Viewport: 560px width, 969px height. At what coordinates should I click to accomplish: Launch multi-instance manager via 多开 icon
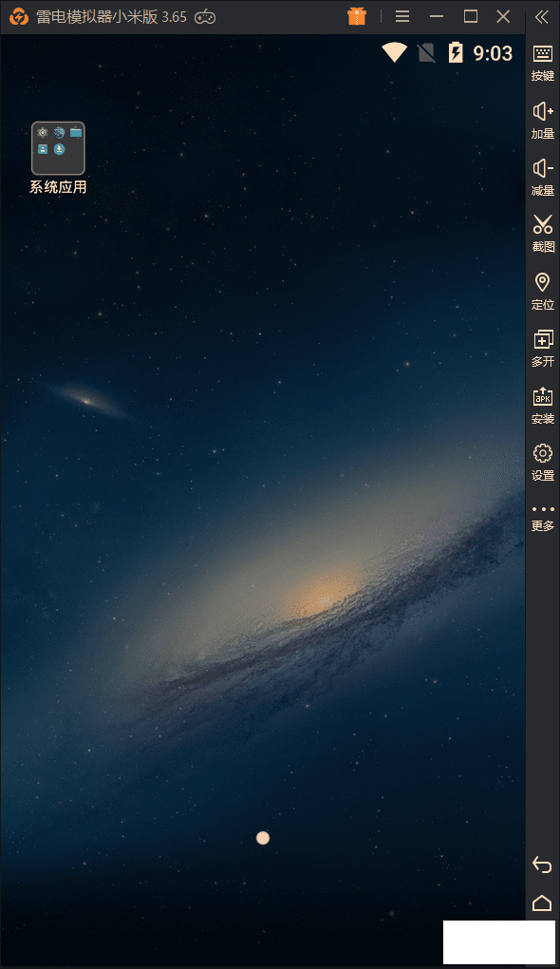click(543, 348)
